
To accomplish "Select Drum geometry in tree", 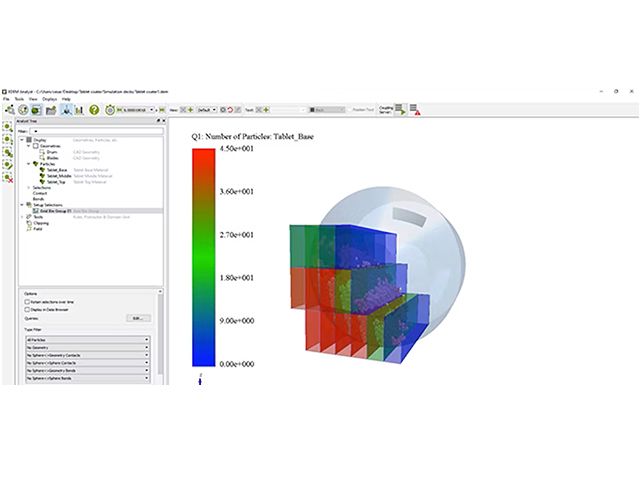I will [51, 152].
